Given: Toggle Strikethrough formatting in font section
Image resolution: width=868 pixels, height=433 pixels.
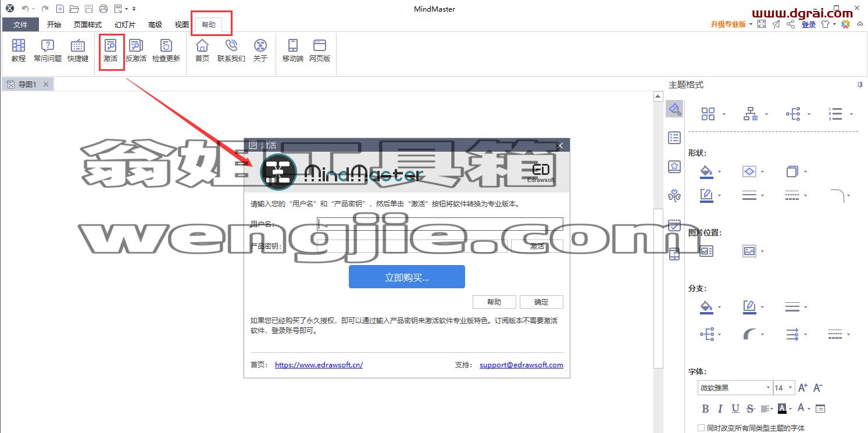Looking at the screenshot, I should 751,409.
